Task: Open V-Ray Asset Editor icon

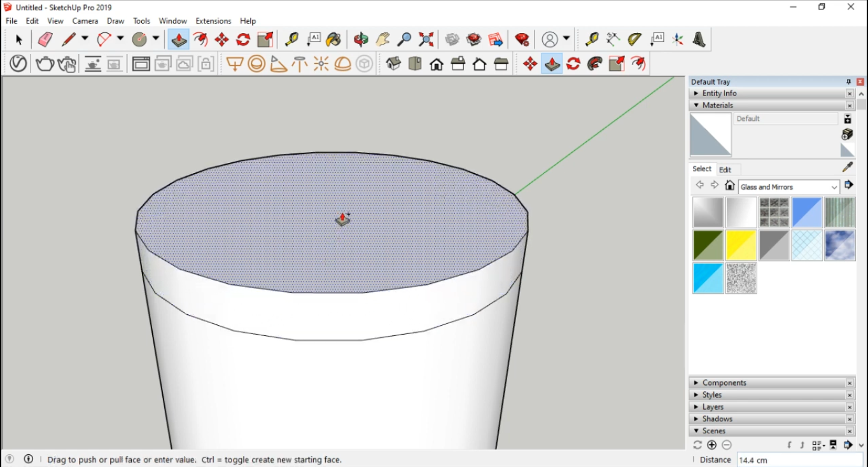Action: click(18, 64)
